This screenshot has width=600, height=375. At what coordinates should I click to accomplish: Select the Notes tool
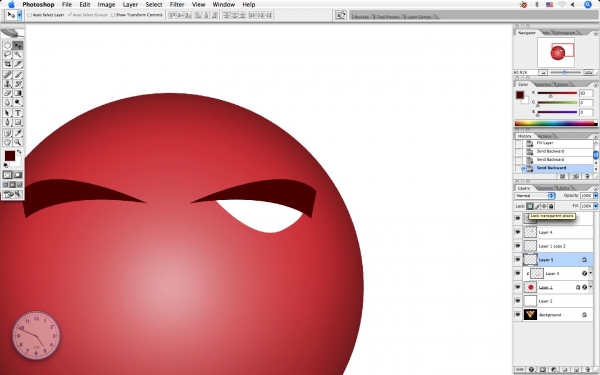pyautogui.click(x=7, y=133)
